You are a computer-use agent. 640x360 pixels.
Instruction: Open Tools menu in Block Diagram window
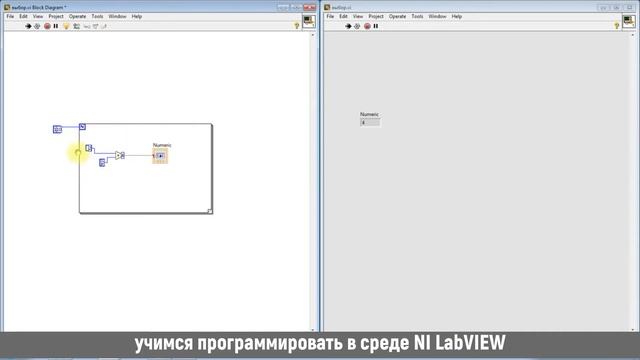(x=97, y=16)
